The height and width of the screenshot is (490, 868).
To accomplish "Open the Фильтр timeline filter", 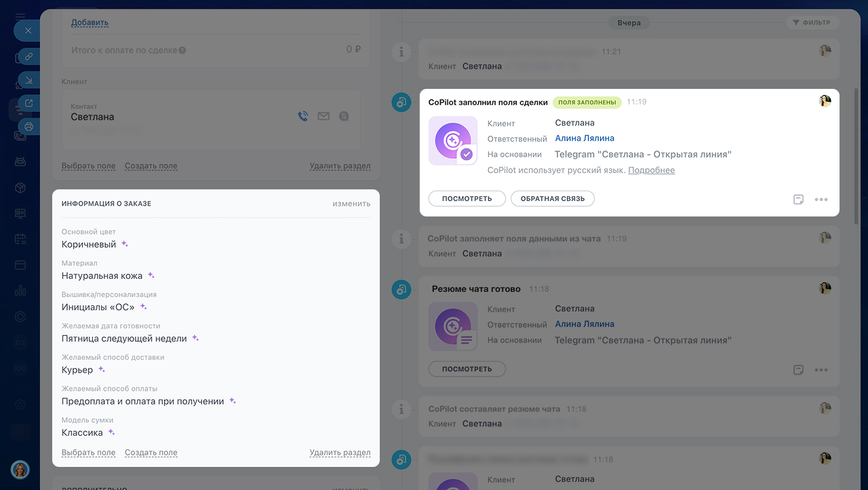I will coord(812,22).
